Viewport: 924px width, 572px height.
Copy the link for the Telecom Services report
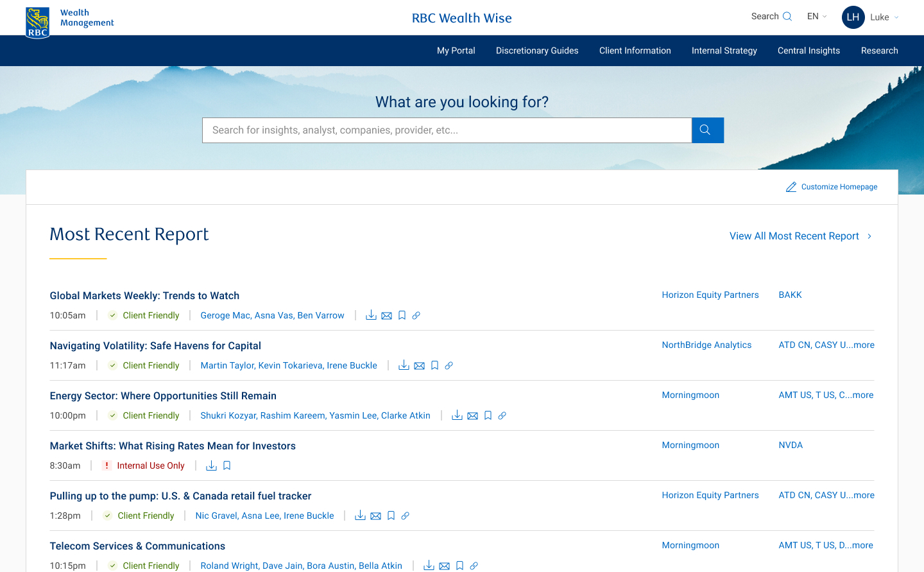(474, 566)
